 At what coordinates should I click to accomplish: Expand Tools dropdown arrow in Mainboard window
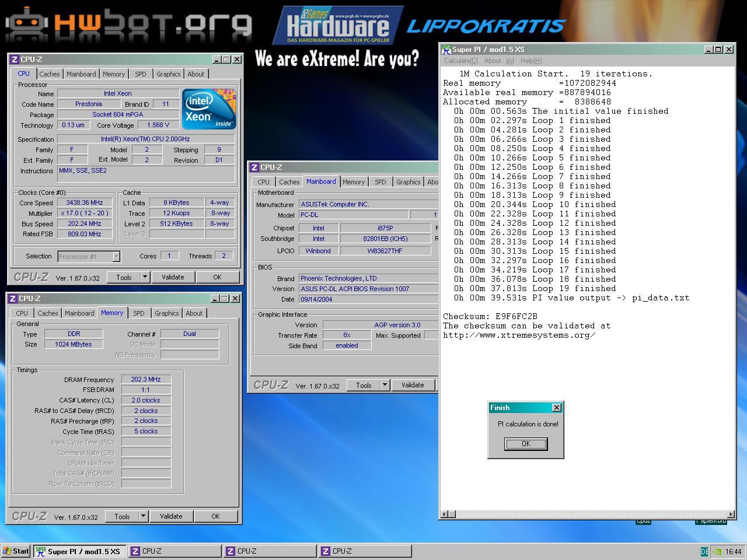click(x=385, y=386)
